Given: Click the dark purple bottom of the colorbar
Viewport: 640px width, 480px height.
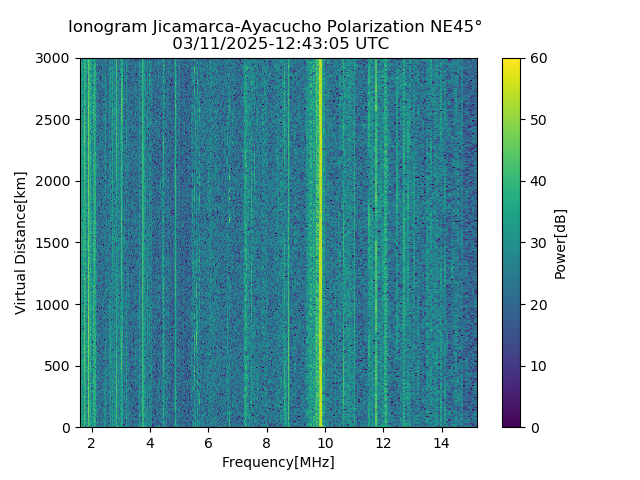Looking at the screenshot, I should pyautogui.click(x=511, y=424).
